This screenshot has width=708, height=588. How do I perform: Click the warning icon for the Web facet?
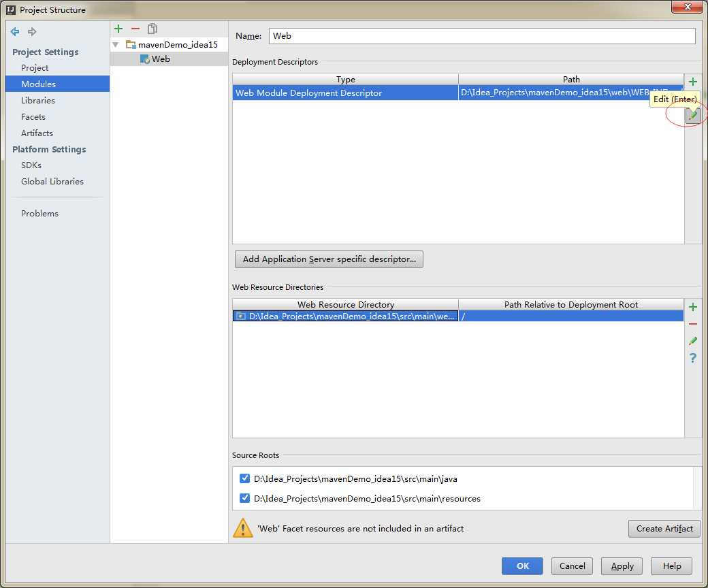(x=243, y=528)
